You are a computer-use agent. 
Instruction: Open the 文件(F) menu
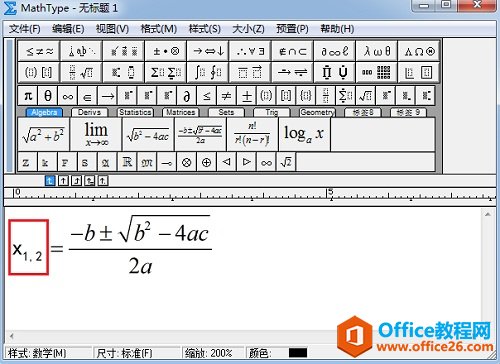25,29
